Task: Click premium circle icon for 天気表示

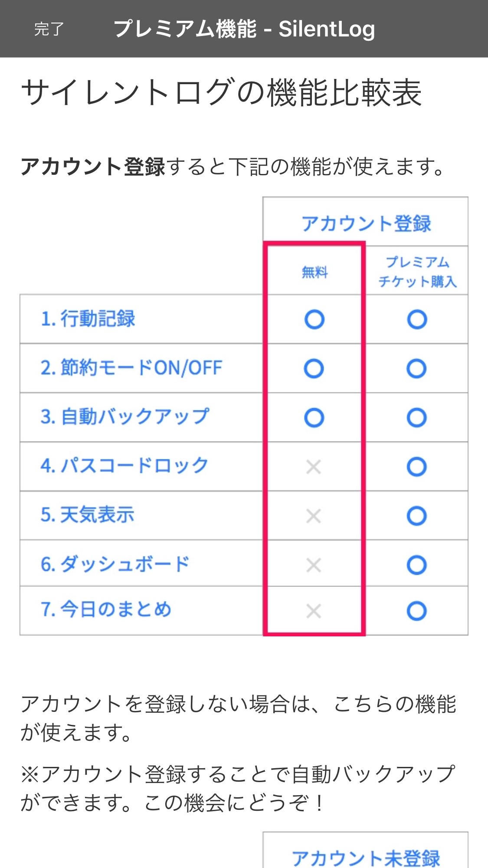Action: [x=416, y=516]
